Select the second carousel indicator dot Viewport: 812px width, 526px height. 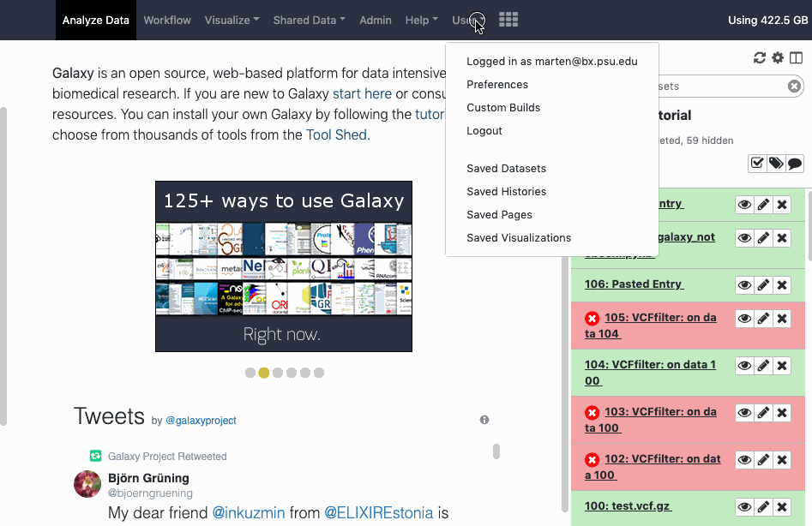coord(264,373)
